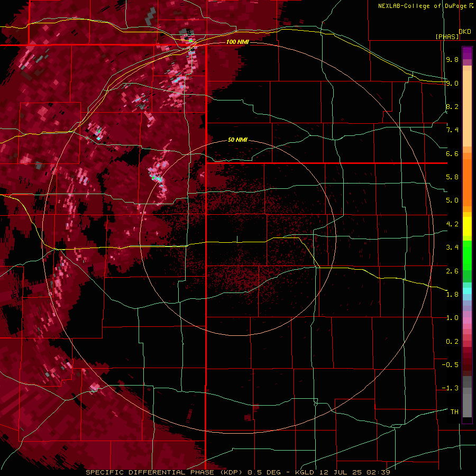Select the 1.0 legend value

pyautogui.click(x=452, y=318)
